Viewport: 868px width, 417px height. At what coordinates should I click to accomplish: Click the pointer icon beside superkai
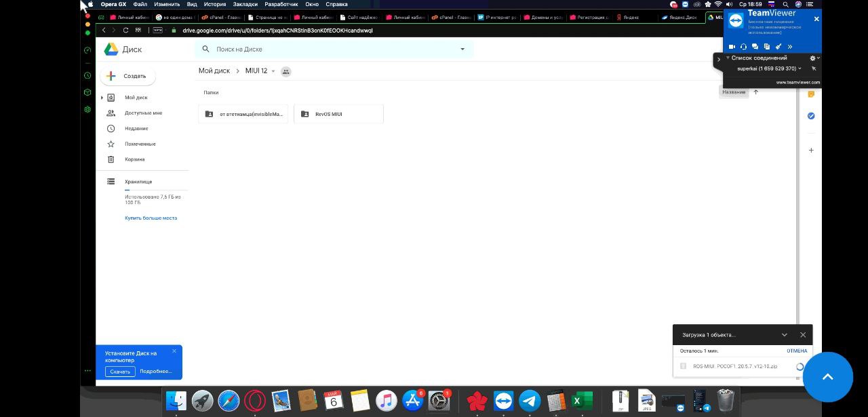click(x=814, y=68)
